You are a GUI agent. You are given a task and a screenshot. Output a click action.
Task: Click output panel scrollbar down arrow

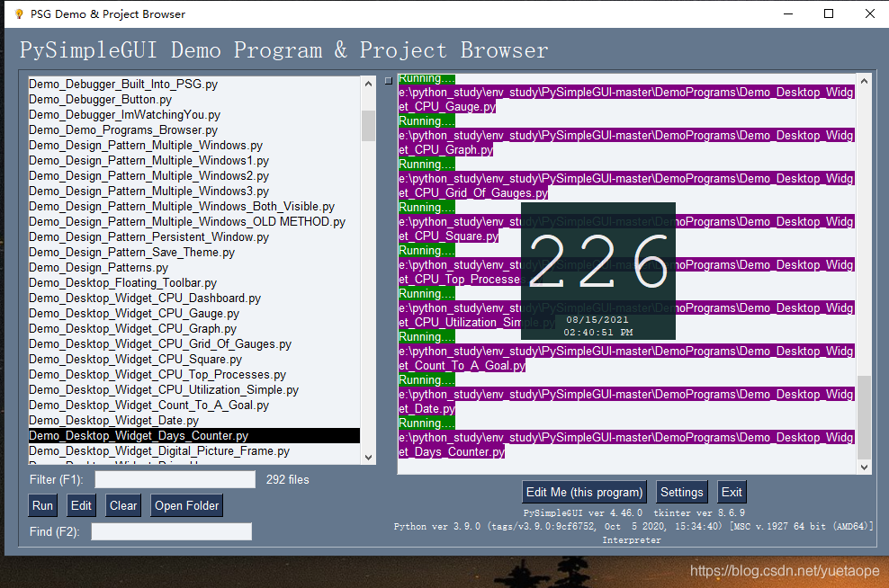864,468
